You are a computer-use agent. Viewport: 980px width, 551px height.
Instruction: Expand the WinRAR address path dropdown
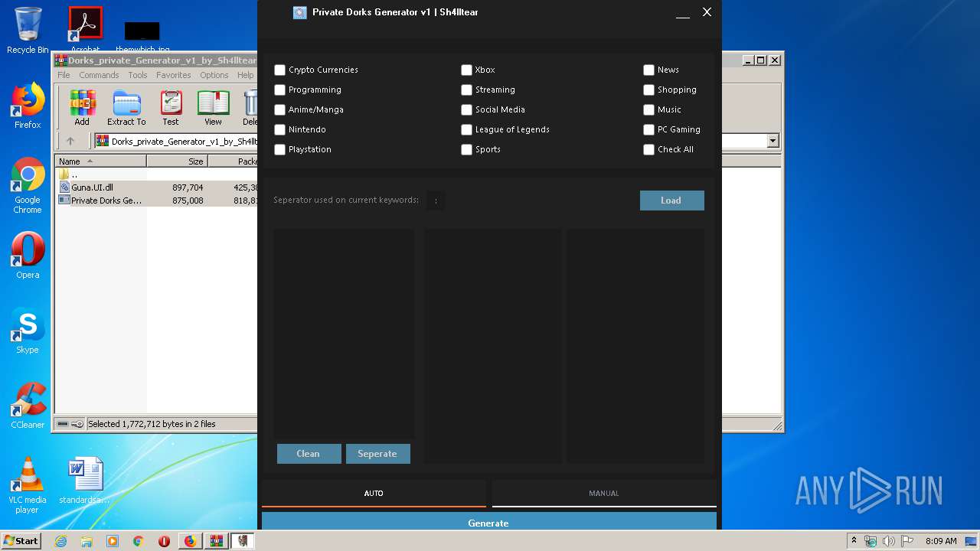[x=773, y=141]
